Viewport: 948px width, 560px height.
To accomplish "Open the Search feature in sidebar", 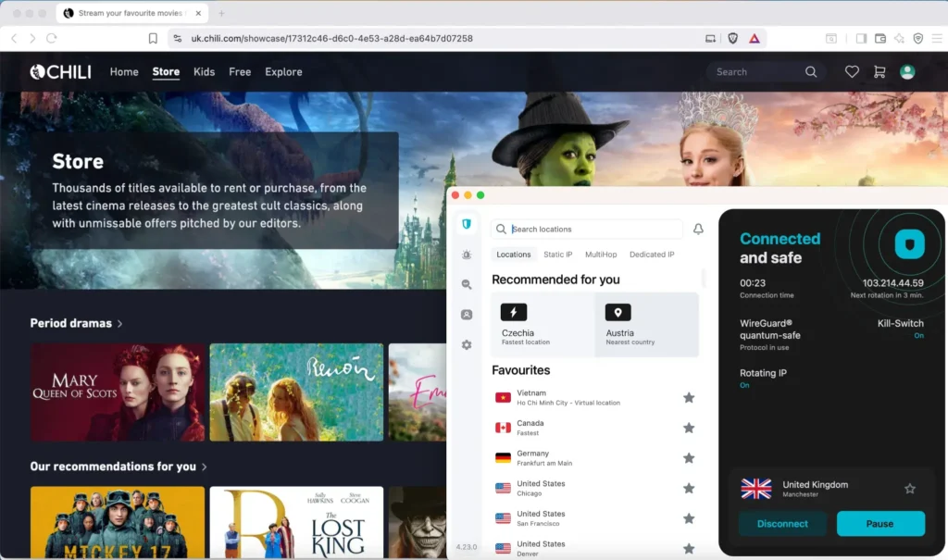I will pos(467,285).
